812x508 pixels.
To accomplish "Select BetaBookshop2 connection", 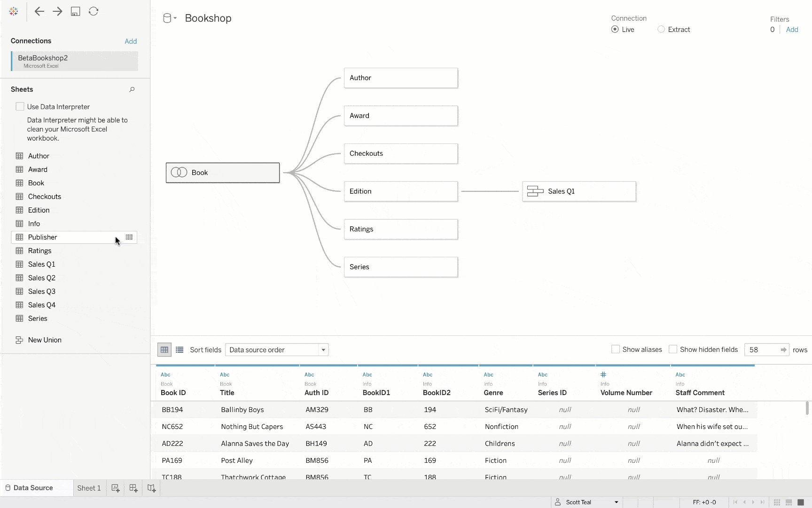I will 75,61.
